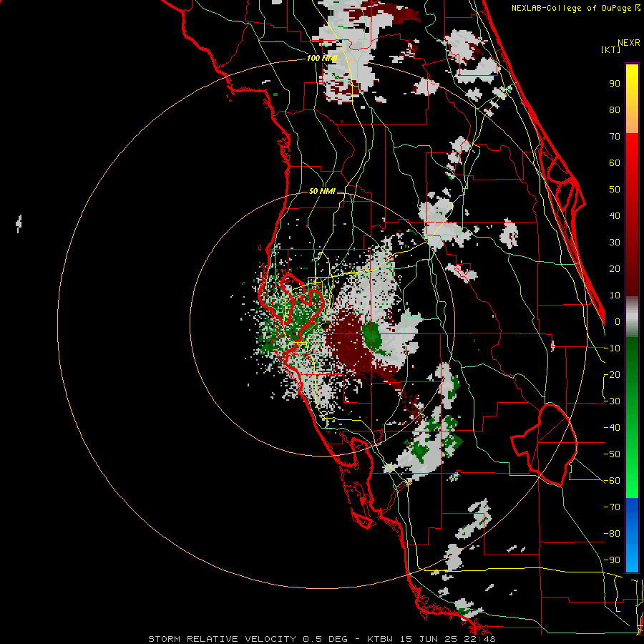Click the Lake Okeechobee outline on the map
644x644 pixels.
(546, 444)
